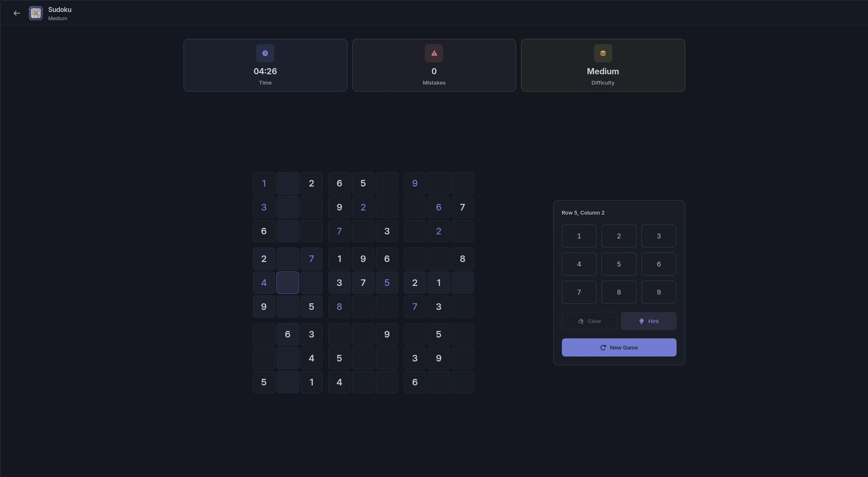Image resolution: width=868 pixels, height=477 pixels.
Task: Select the empty first cell in row 8
Action: coord(264,358)
